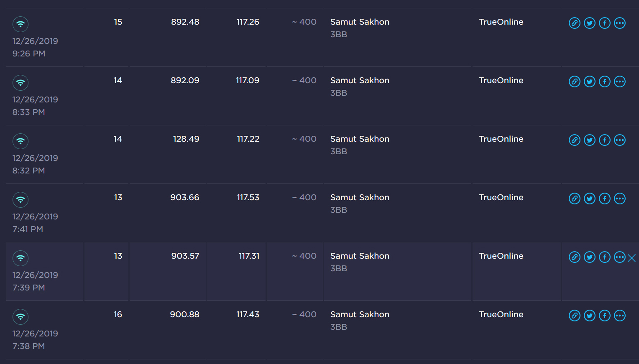
Task: Share the 9:26 PM result on Twitter
Action: (x=590, y=23)
